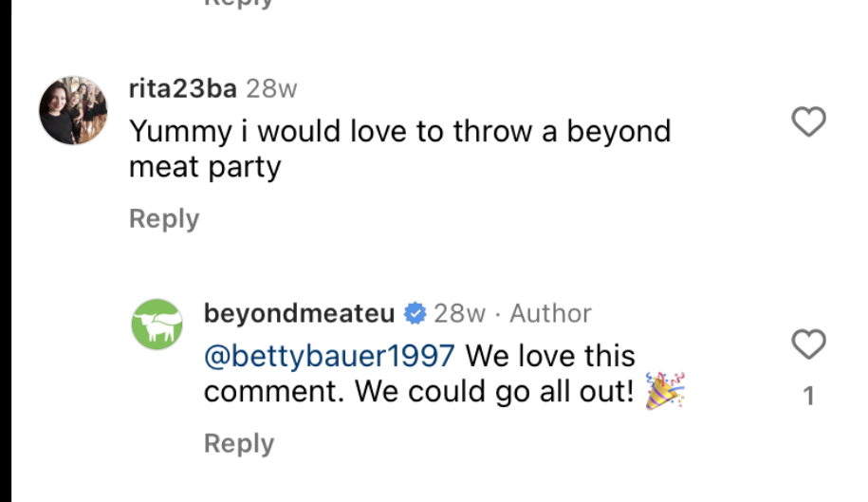Click the beyondmeateu green logo avatar
The height and width of the screenshot is (502, 868).
(x=157, y=325)
